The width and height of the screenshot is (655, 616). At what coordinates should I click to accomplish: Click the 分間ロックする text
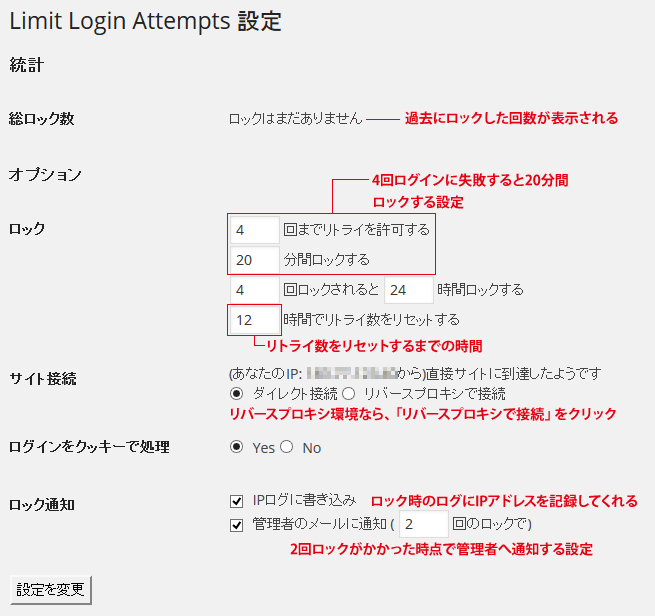(x=326, y=260)
